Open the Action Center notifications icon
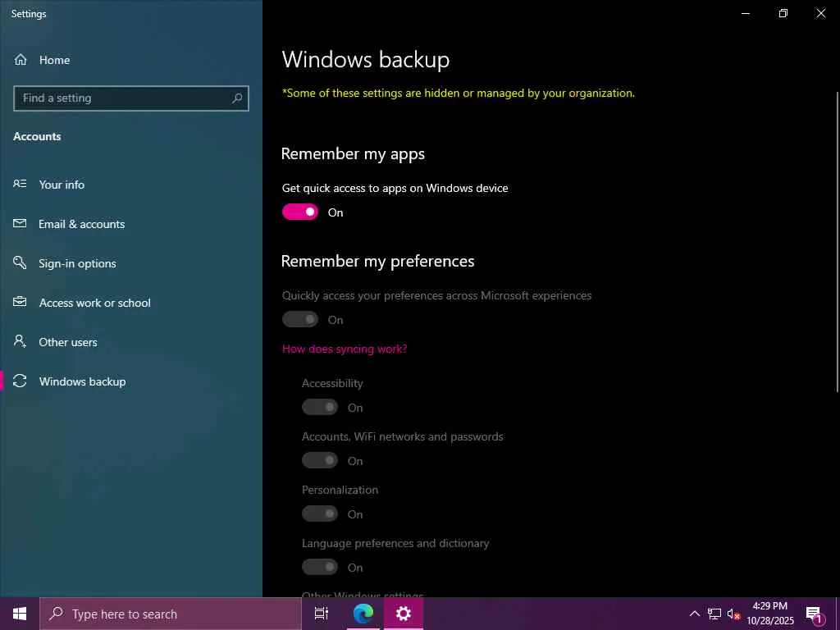The image size is (840, 630). click(x=815, y=614)
